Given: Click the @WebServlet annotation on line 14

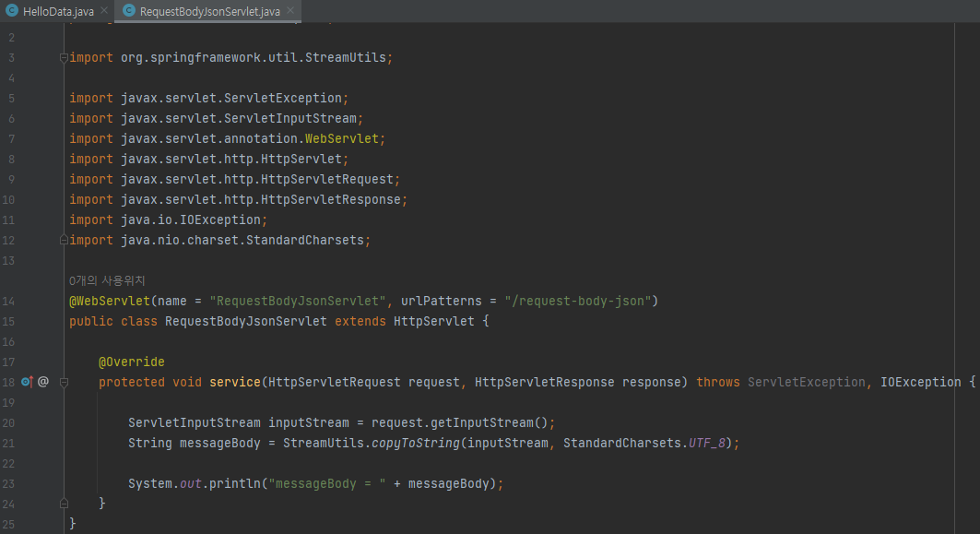Looking at the screenshot, I should (110, 302).
